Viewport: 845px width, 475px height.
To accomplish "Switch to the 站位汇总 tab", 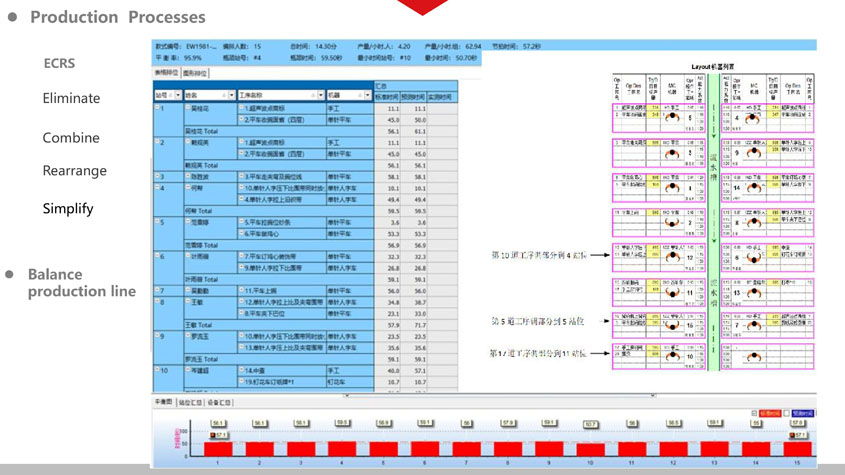I will coord(190,402).
